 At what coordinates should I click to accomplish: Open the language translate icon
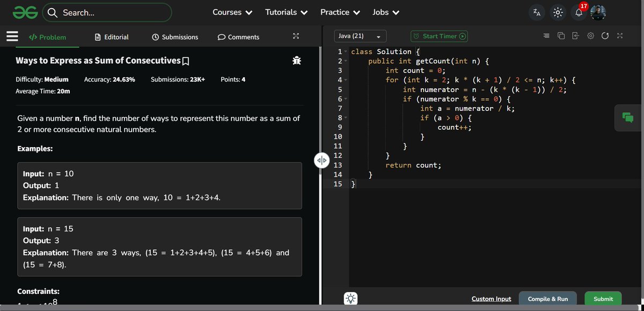536,12
